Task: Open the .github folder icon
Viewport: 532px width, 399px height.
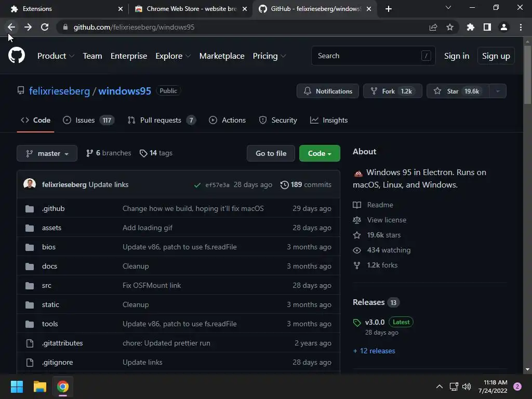Action: point(30,209)
